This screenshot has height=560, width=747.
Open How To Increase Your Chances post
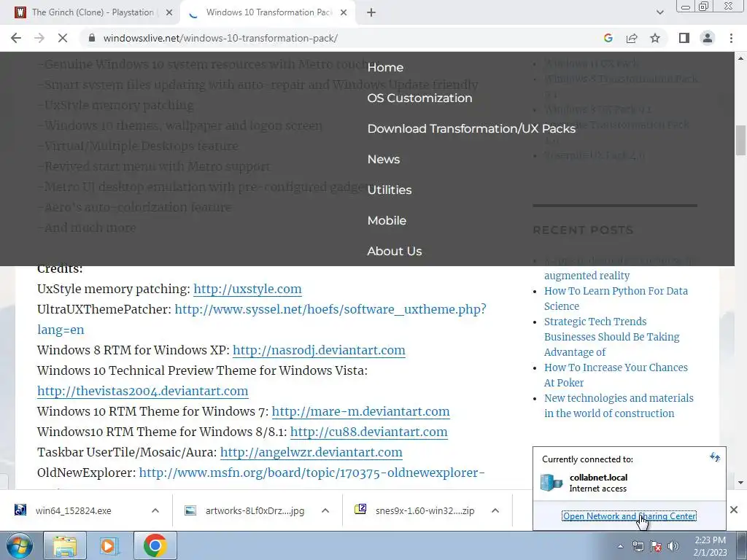[x=616, y=376]
